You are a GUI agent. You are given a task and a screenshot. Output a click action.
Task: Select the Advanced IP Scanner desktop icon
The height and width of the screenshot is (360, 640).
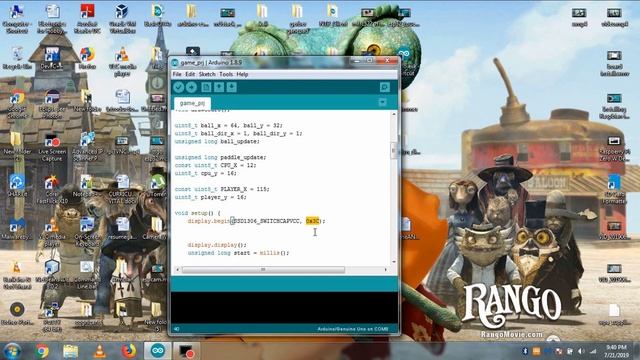(x=87, y=148)
